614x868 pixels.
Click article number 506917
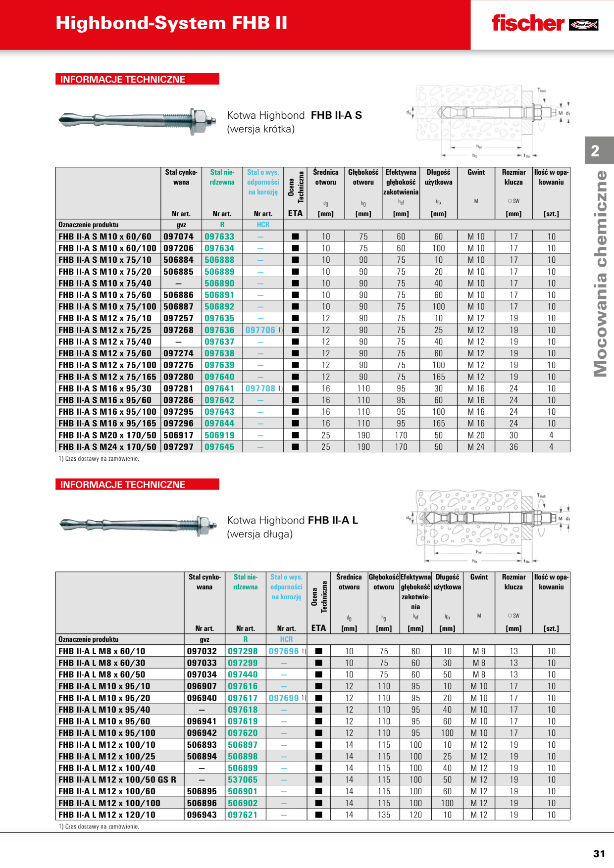point(179,435)
